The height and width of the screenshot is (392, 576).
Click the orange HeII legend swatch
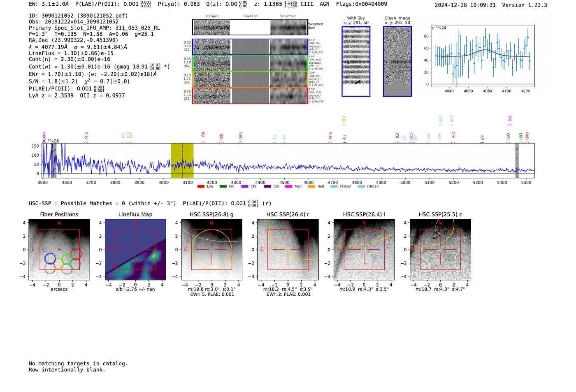coord(312,187)
